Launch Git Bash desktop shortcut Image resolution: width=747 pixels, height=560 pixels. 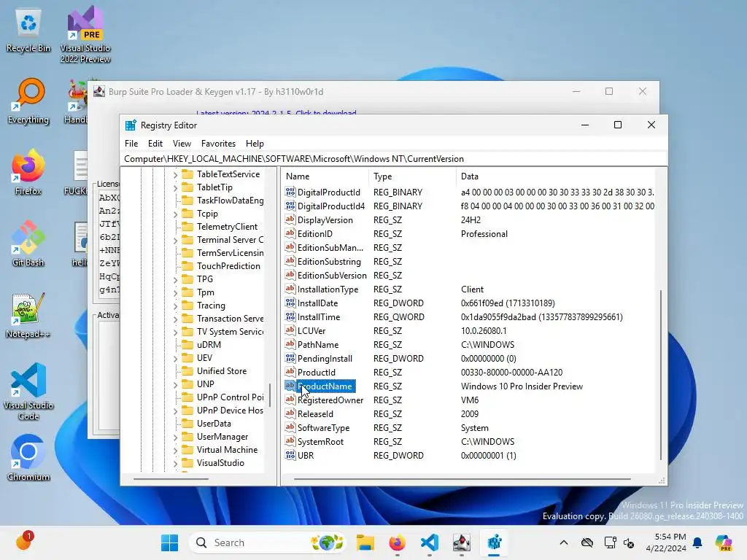tap(28, 244)
